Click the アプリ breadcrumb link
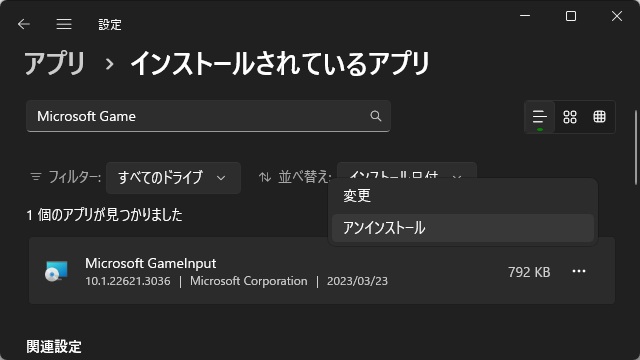Viewport: 640px width, 360px height. point(55,63)
